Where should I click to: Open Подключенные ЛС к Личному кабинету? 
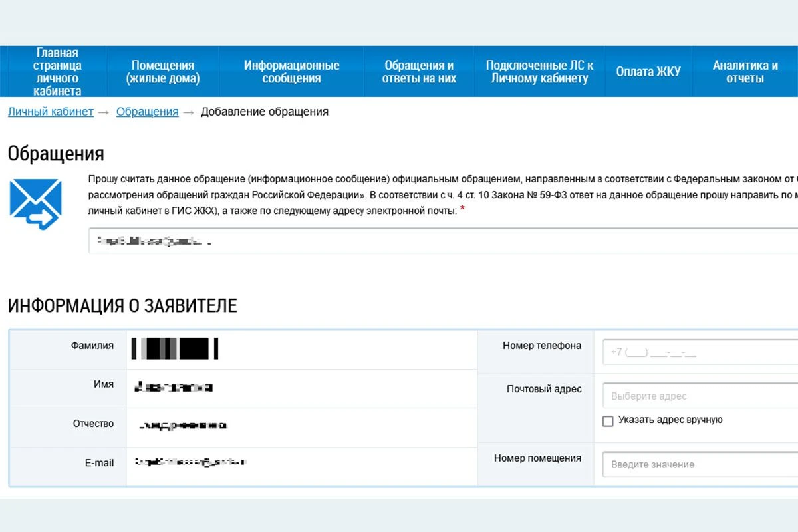[x=539, y=72]
